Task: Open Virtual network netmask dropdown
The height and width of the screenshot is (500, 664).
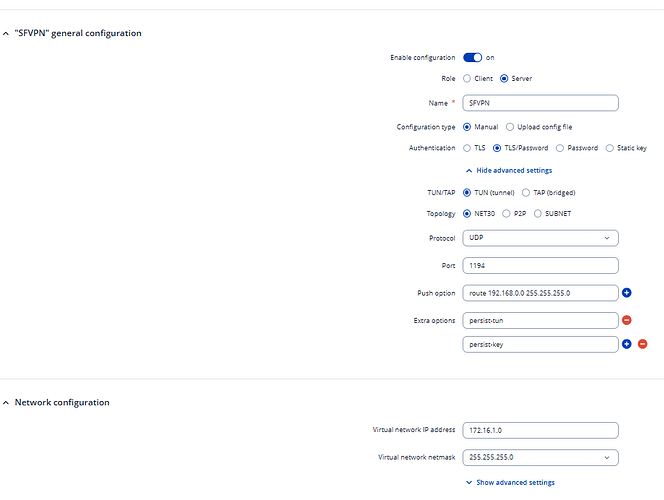Action: 540,458
